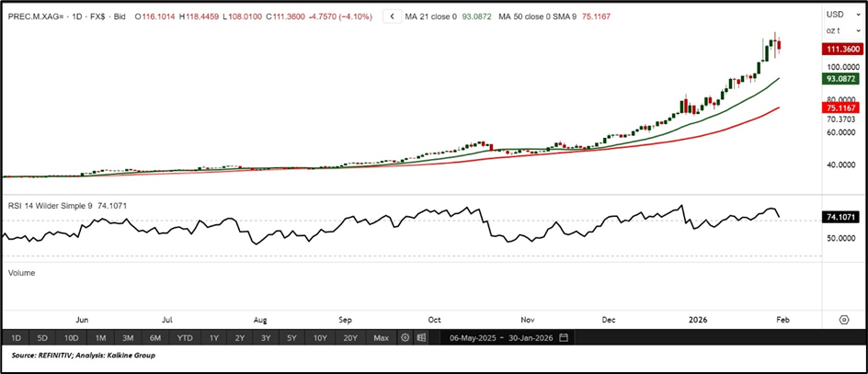Image resolution: width=868 pixels, height=374 pixels.
Task: Open the oz t unit dropdown
Action: 835,31
